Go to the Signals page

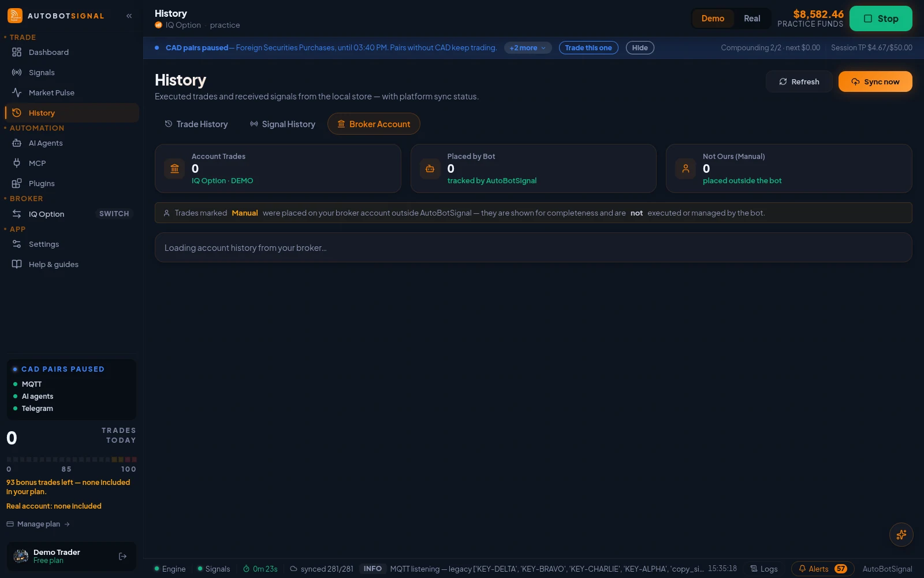coord(72,72)
